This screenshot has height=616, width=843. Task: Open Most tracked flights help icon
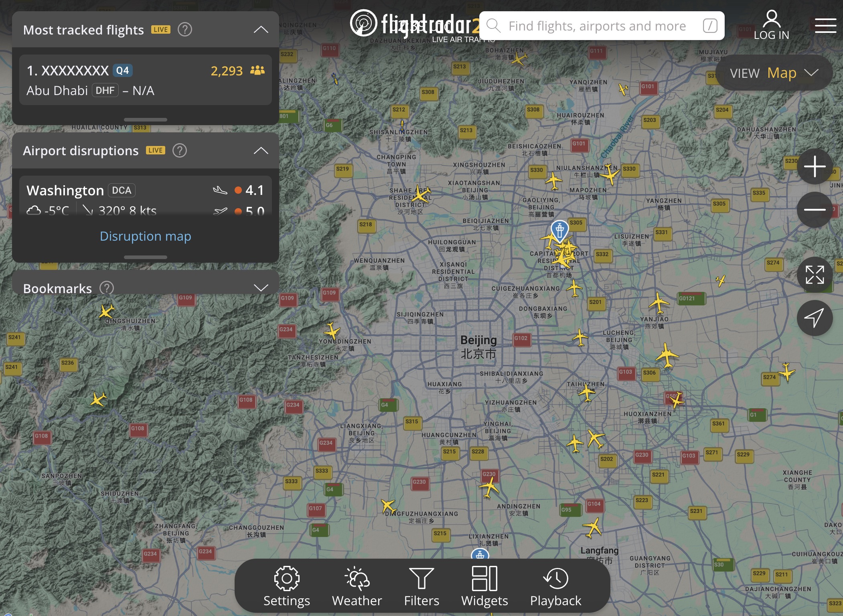[x=185, y=30]
